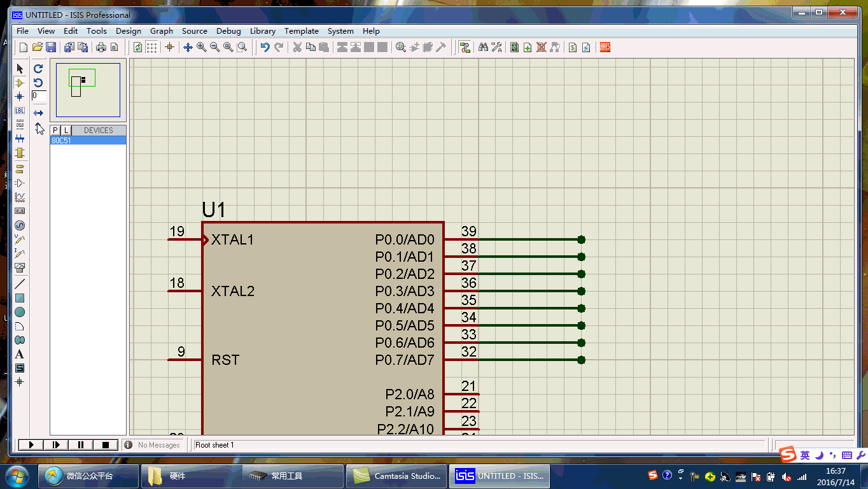Open the Template menu
The height and width of the screenshot is (489, 868).
(x=302, y=31)
